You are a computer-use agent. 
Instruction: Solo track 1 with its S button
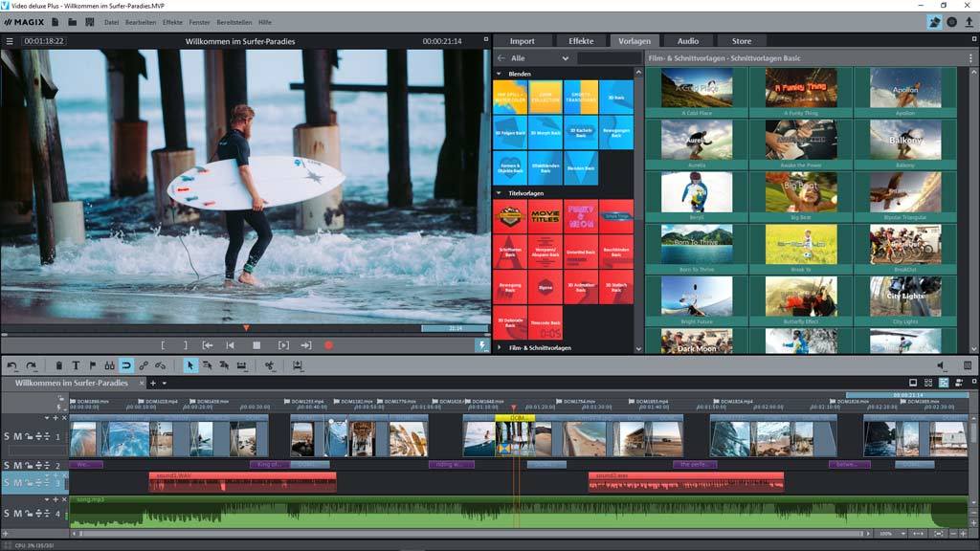pos(7,436)
